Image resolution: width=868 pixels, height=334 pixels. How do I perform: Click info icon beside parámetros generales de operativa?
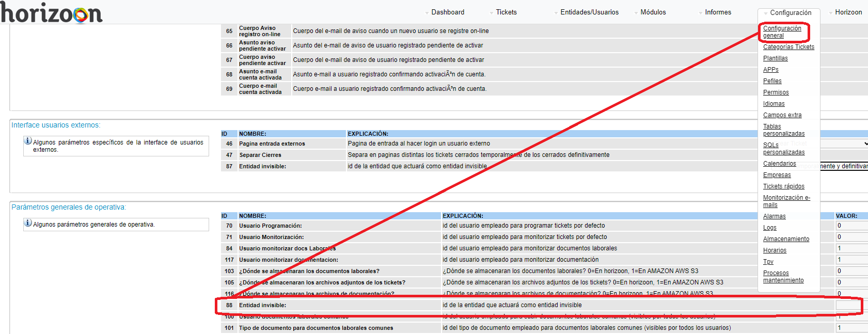(28, 223)
